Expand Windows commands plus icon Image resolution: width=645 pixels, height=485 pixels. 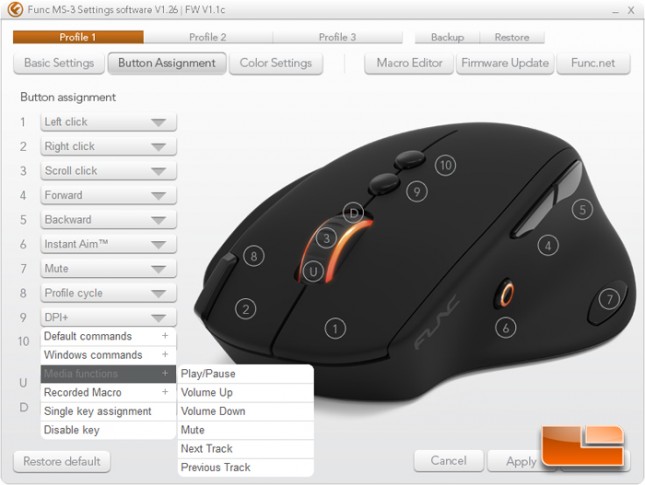(x=165, y=354)
